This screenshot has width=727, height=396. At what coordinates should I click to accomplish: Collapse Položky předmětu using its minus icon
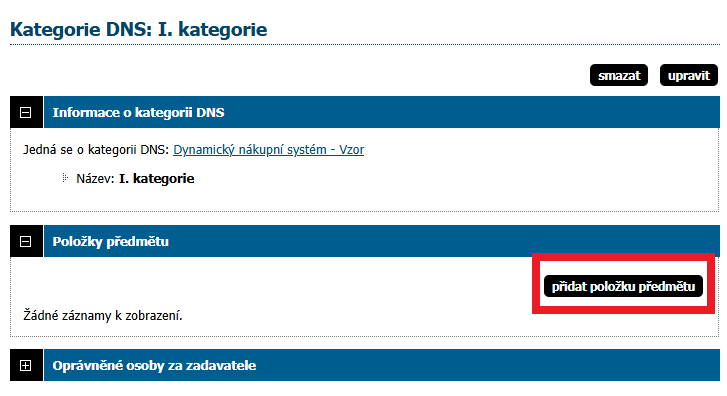(26, 241)
